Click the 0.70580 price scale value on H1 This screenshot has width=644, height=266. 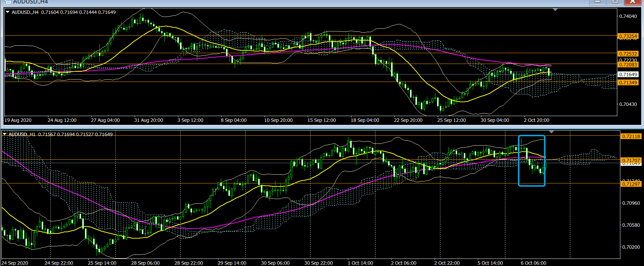(631, 225)
